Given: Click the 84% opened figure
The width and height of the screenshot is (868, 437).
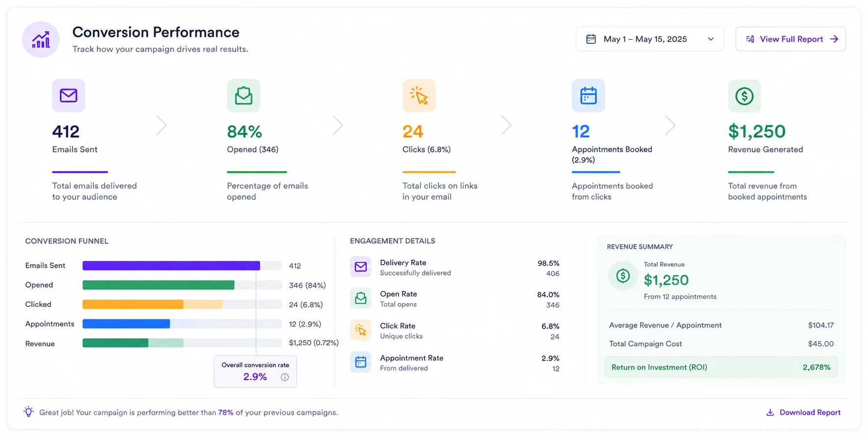Looking at the screenshot, I should coord(244,132).
